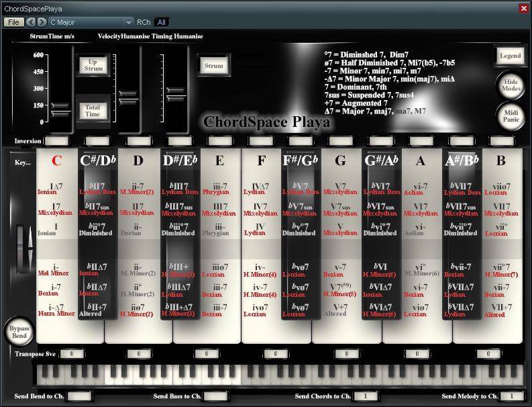Play the bVII7 Lydian Dom chord
Image resolution: width=532 pixels, height=407 pixels.
pos(462,189)
